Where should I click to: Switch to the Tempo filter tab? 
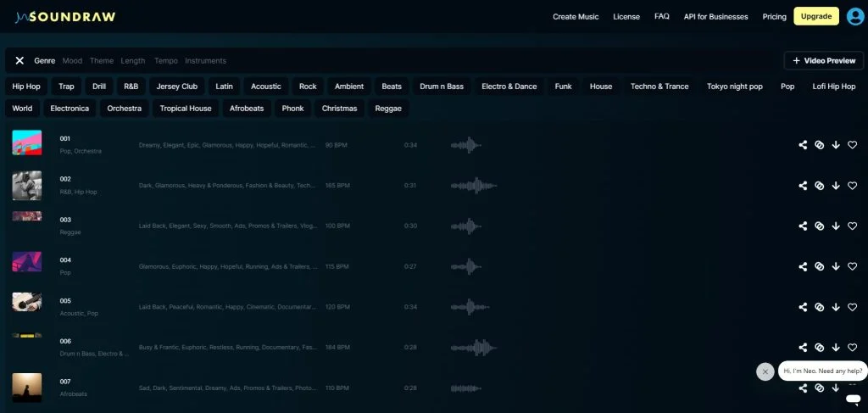(x=166, y=60)
